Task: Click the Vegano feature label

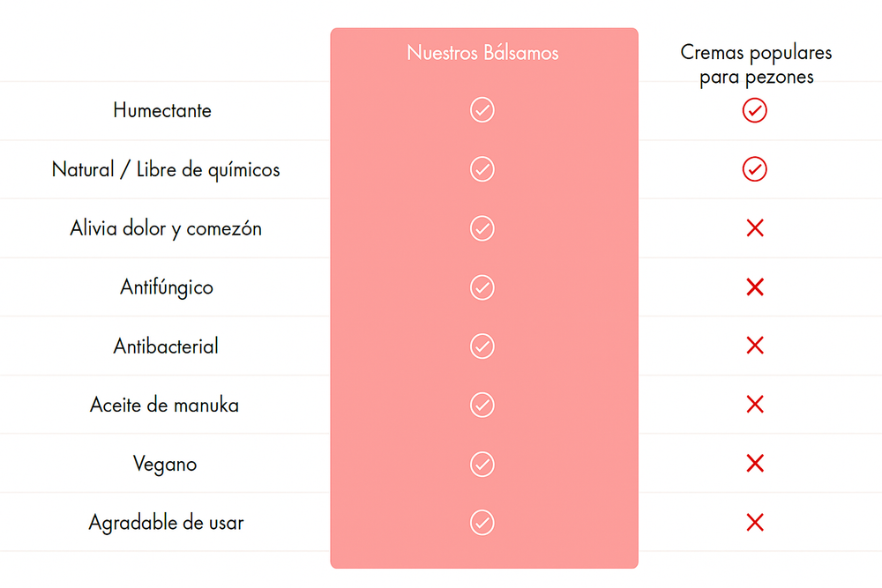Action: click(x=165, y=465)
